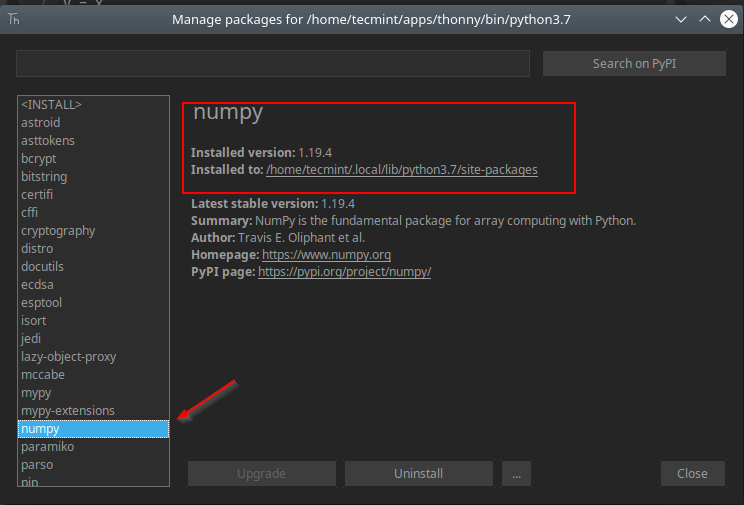Select the paramiko package

(47, 447)
